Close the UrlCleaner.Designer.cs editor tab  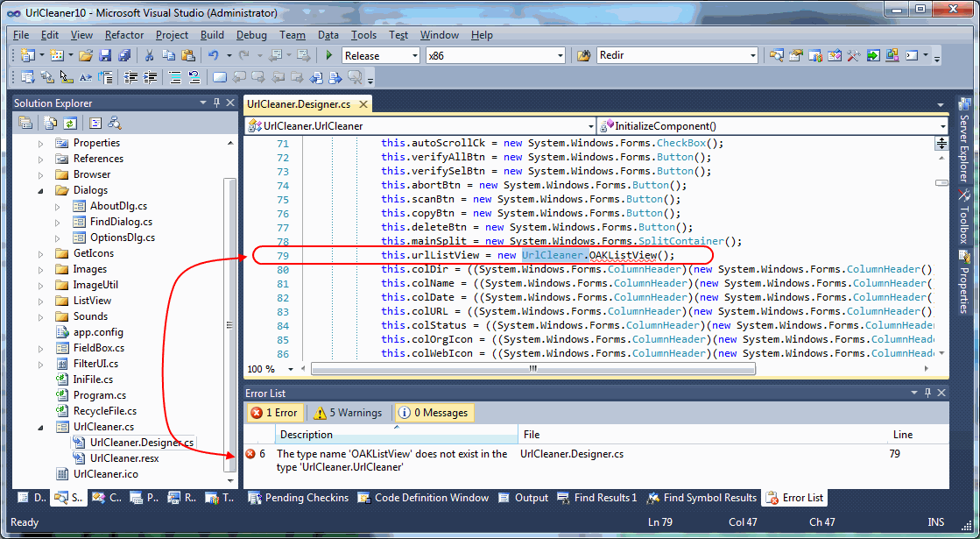click(363, 104)
